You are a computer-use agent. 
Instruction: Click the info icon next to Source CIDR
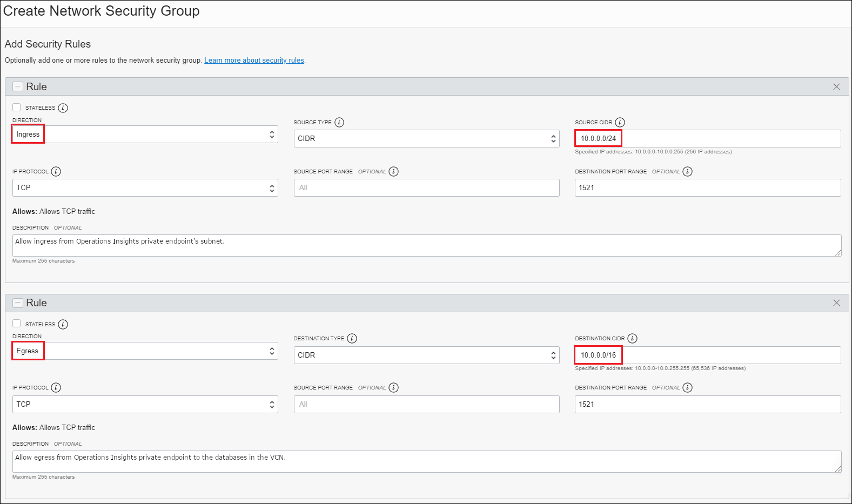[x=620, y=123]
